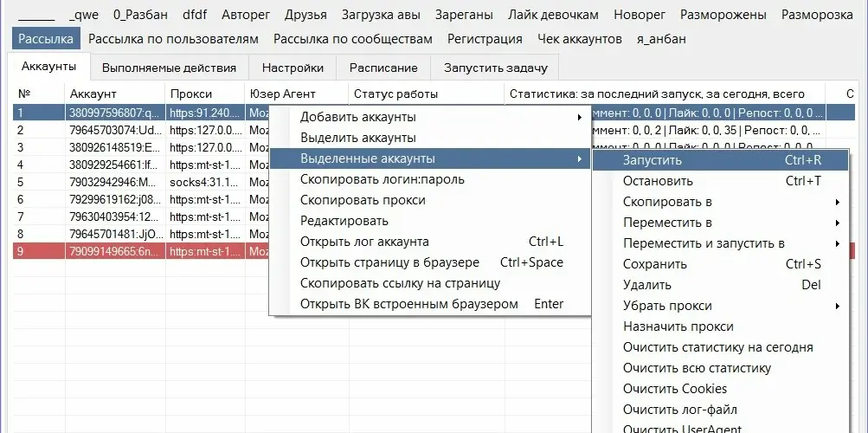
Task: Choose Открыть лог аккаунта
Action: point(430,242)
